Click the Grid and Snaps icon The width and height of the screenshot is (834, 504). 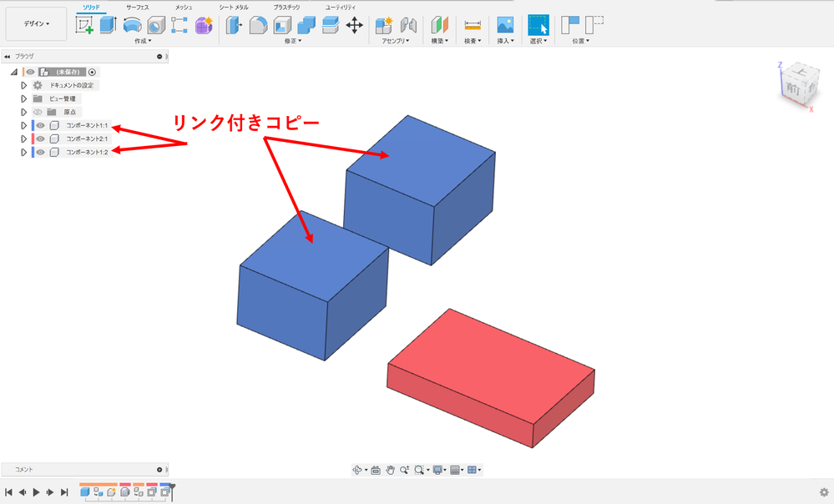coord(455,470)
